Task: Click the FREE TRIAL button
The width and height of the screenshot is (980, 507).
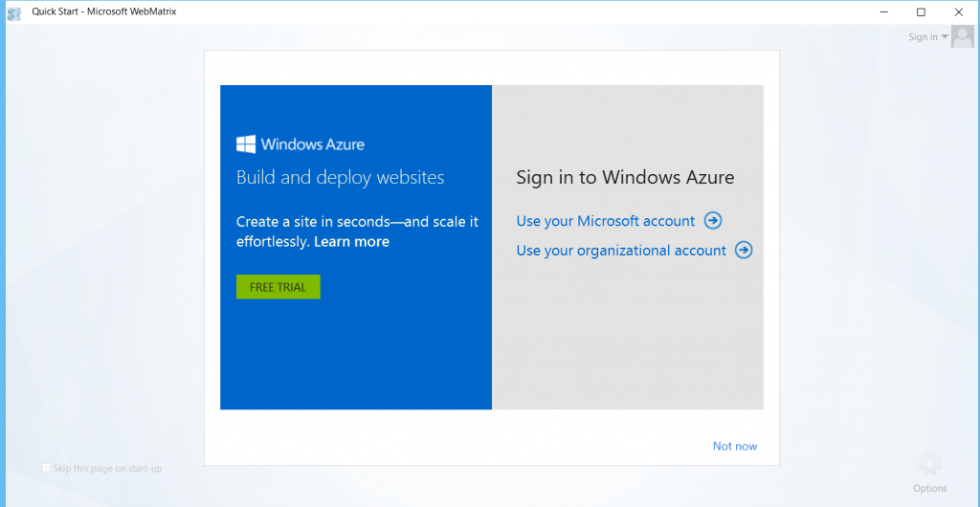Action: coord(278,287)
